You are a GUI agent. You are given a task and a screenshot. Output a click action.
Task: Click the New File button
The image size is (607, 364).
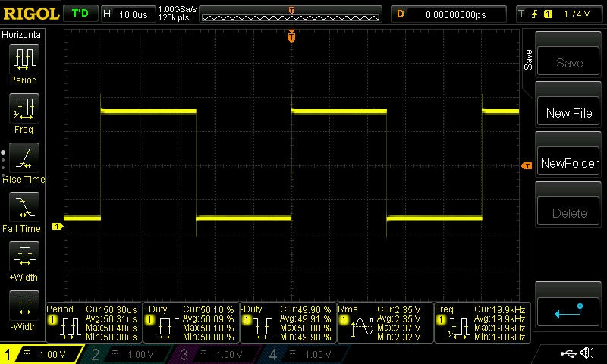[568, 112]
